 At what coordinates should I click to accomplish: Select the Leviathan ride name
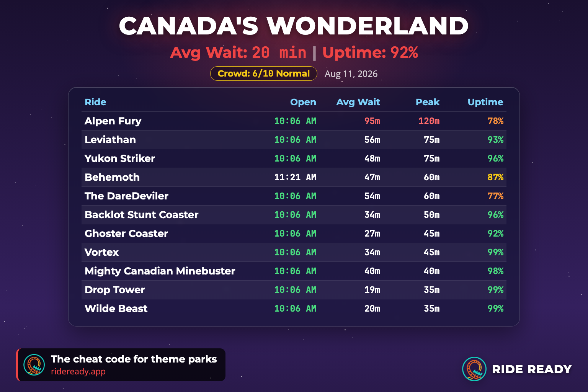110,140
